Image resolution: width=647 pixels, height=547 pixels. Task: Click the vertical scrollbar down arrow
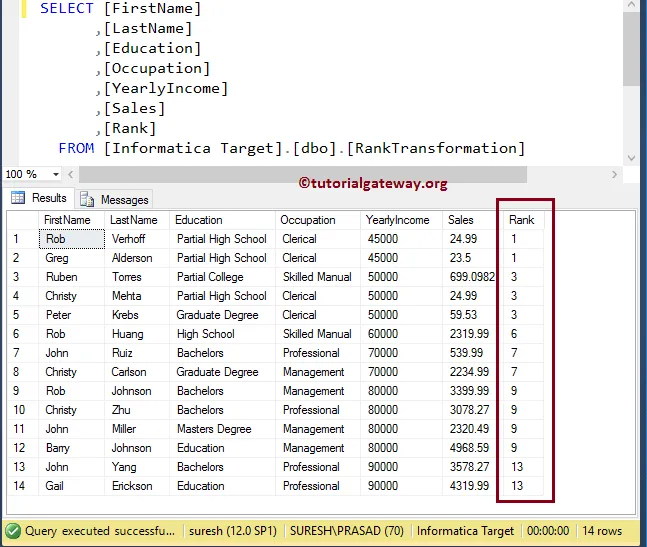pyautogui.click(x=631, y=158)
